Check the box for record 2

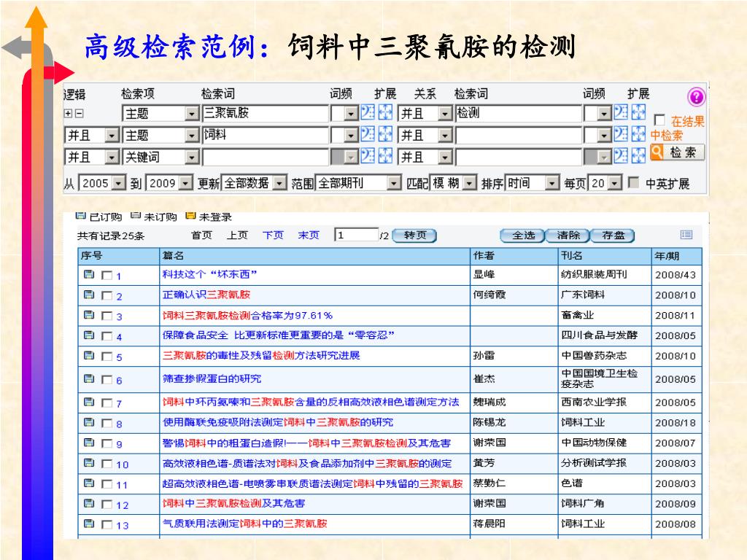(x=107, y=296)
